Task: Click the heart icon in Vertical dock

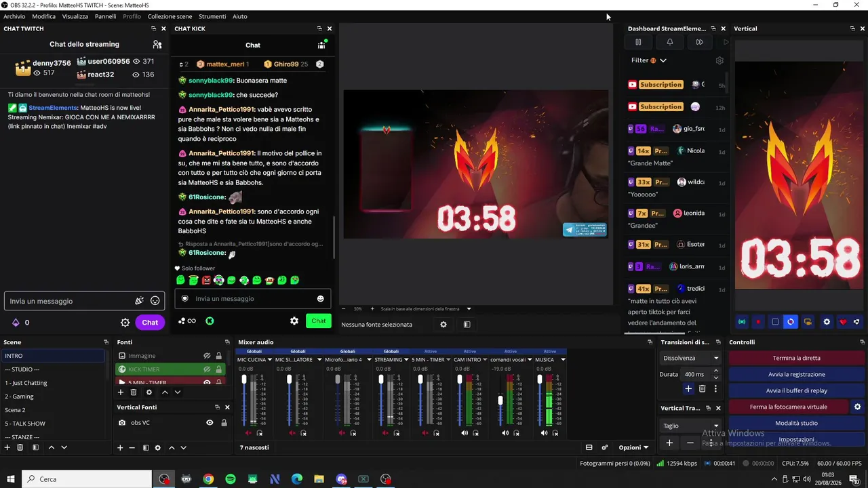Action: point(843,322)
